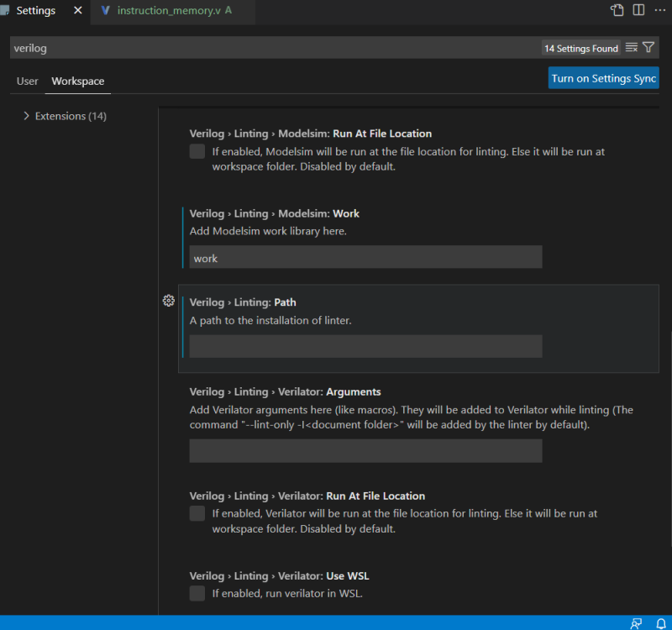Click the Verilator Arguments input box
The image size is (672, 630).
[x=365, y=451]
